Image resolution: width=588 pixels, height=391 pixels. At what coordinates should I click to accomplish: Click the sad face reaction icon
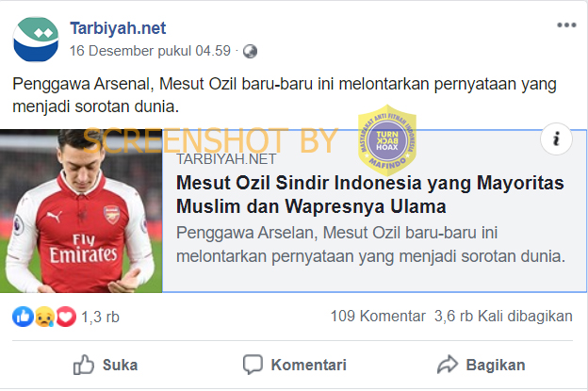coord(43,317)
